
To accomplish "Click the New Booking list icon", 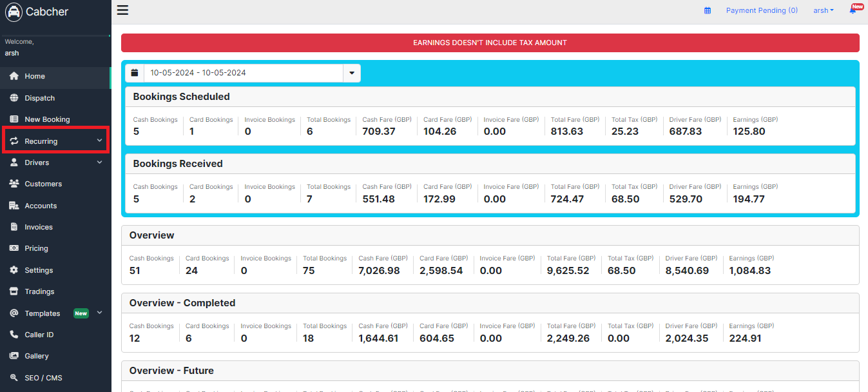I will click(x=14, y=119).
